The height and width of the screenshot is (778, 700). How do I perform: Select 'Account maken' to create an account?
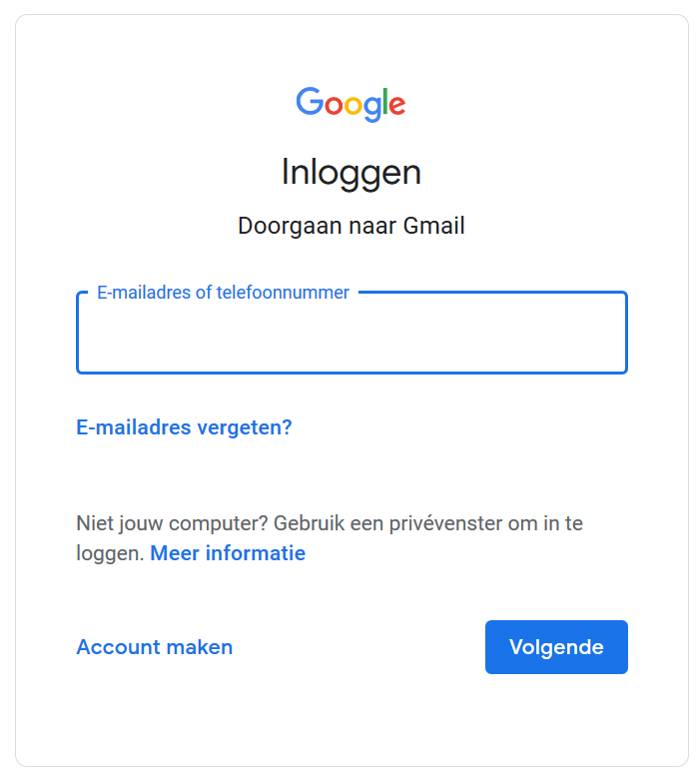155,647
